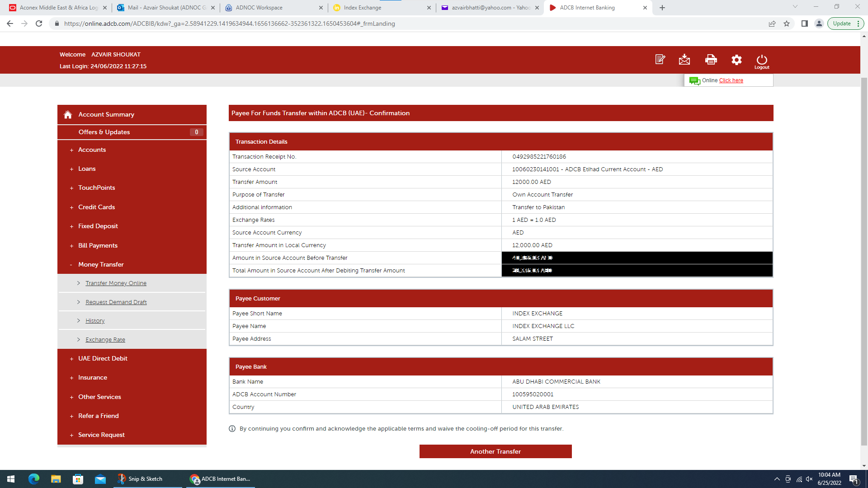
Task: Click the chat 'Click here' link
Action: (731, 80)
